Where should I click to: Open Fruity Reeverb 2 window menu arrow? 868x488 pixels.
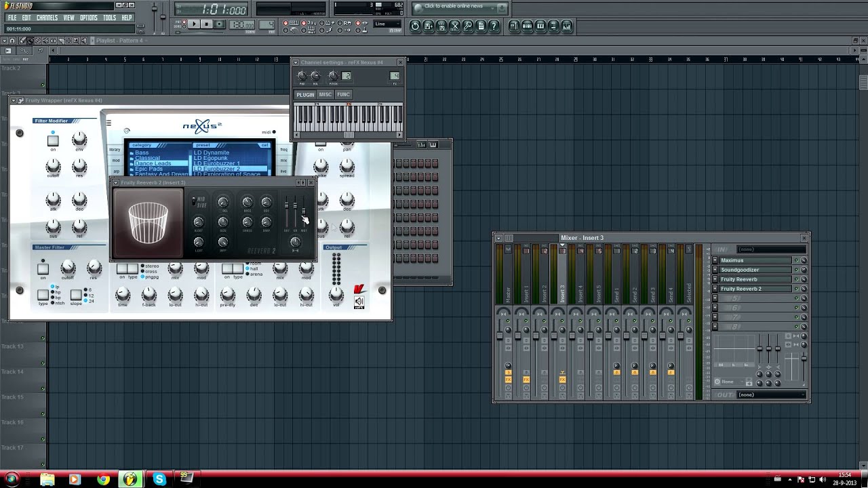click(116, 182)
